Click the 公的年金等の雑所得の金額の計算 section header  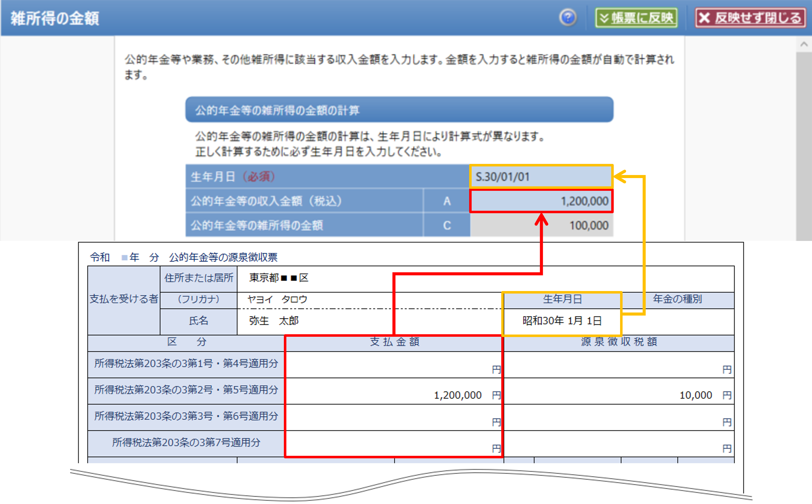399,110
